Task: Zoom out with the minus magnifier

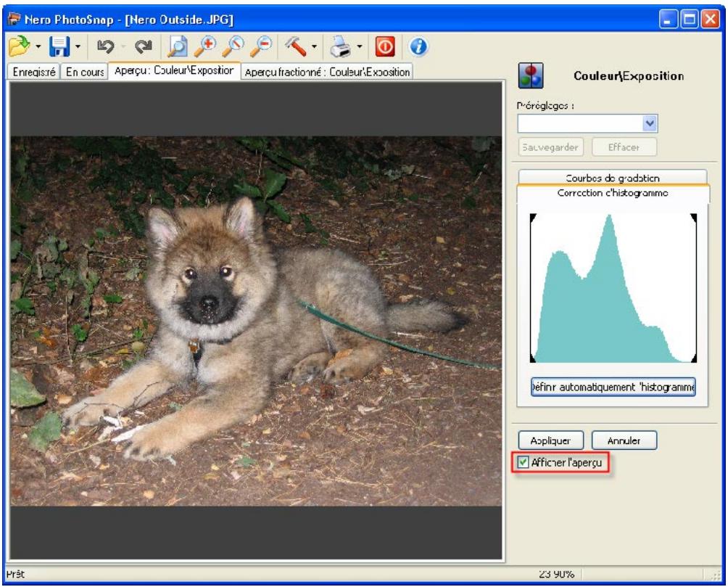Action: [x=261, y=46]
